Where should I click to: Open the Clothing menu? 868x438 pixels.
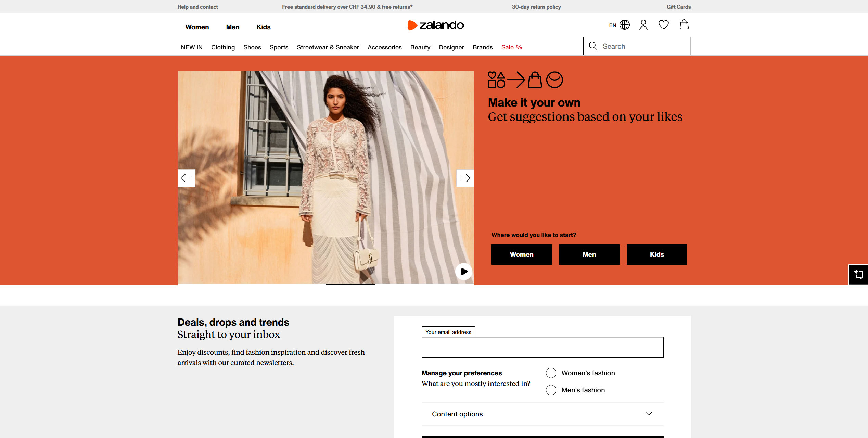point(223,47)
